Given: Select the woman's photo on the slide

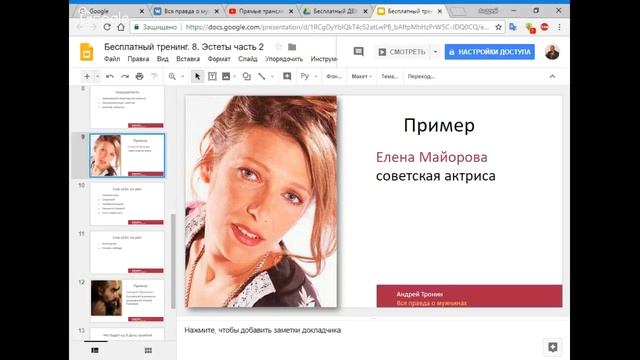Looking at the screenshot, I should pos(261,202).
